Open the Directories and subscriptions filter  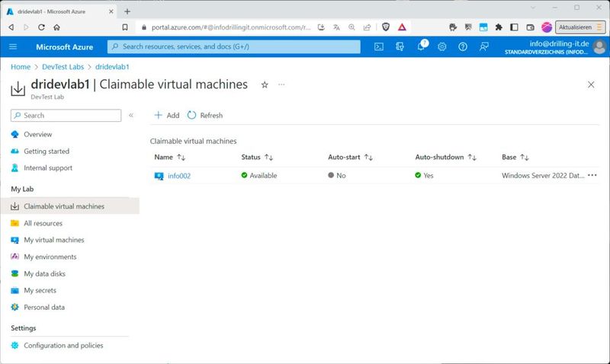click(400, 46)
